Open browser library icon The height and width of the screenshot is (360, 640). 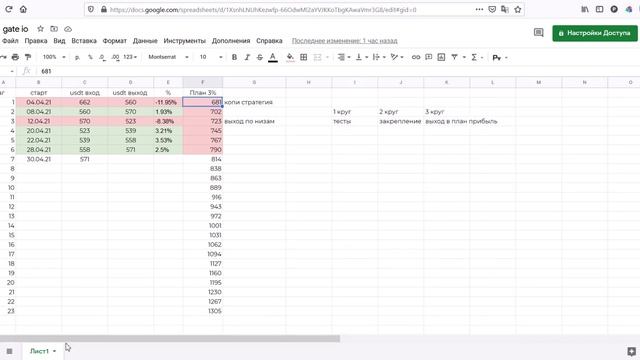pyautogui.click(x=585, y=9)
